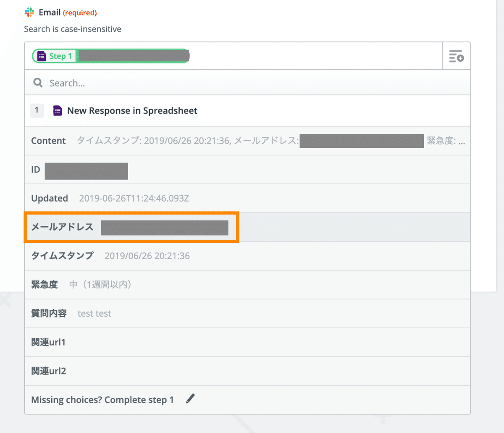Click the Slack logo beside Email

tap(29, 12)
